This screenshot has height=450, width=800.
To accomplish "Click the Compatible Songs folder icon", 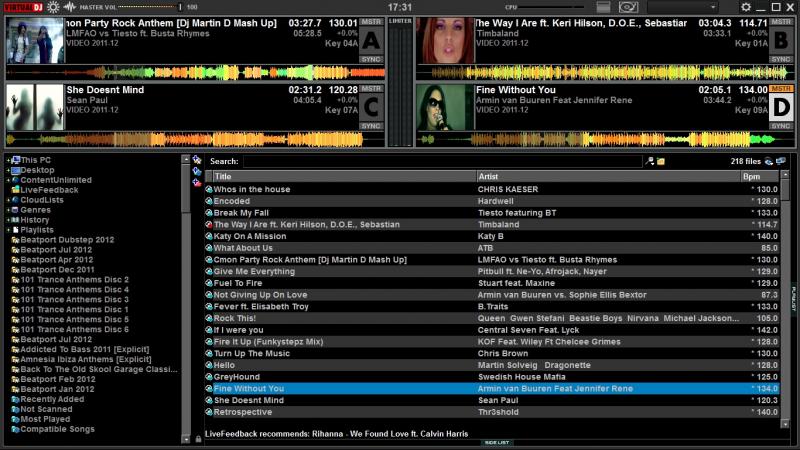I will 15,429.
